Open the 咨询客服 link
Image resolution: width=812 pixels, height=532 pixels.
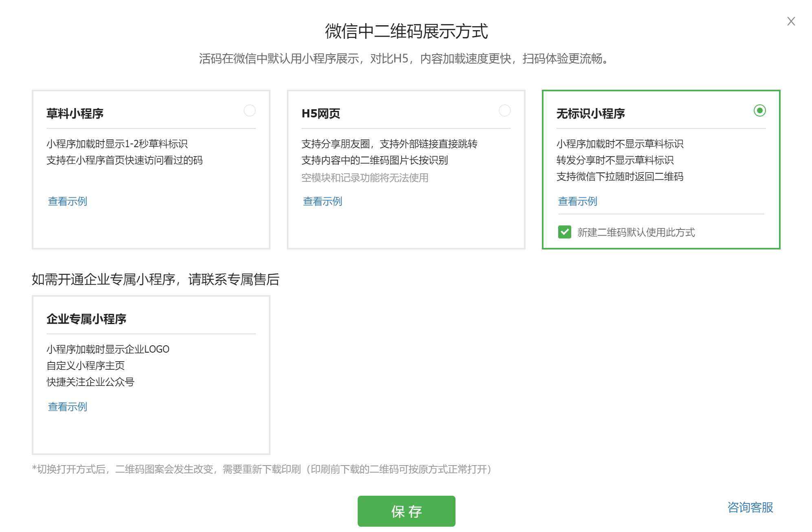750,507
